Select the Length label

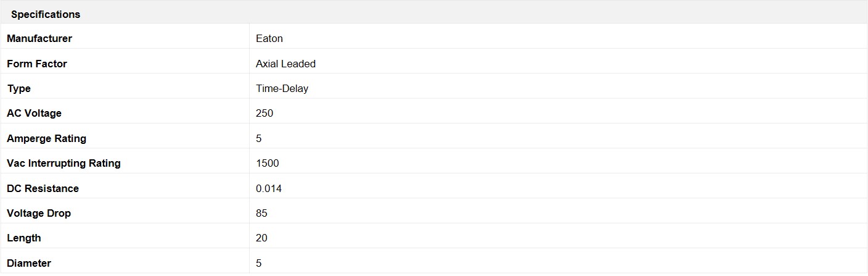pyautogui.click(x=24, y=238)
